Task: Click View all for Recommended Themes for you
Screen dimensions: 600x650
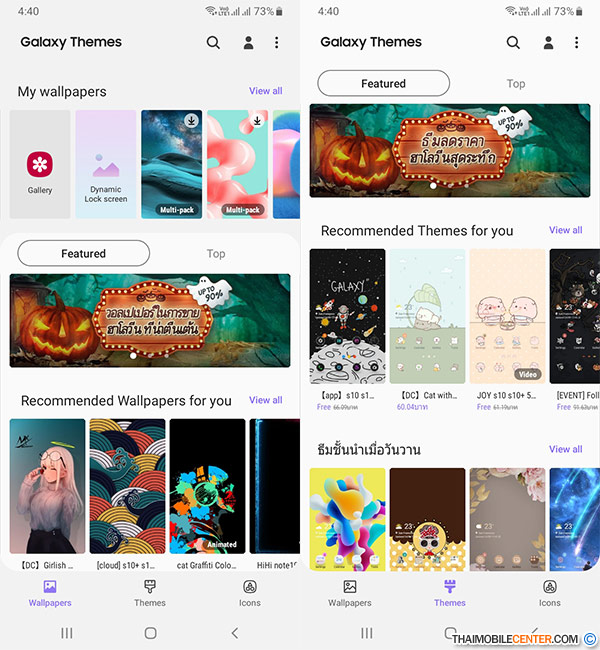Action: pyautogui.click(x=565, y=230)
